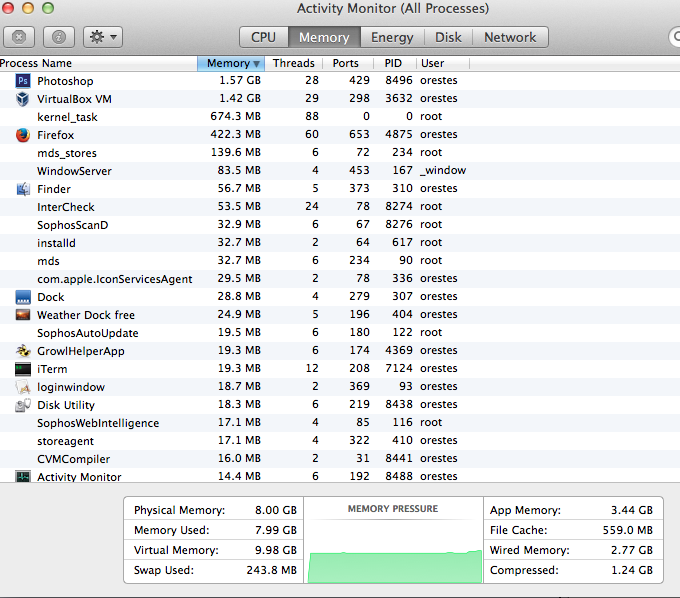
Task: Select the WindowServer process name
Action: pyautogui.click(x=74, y=171)
